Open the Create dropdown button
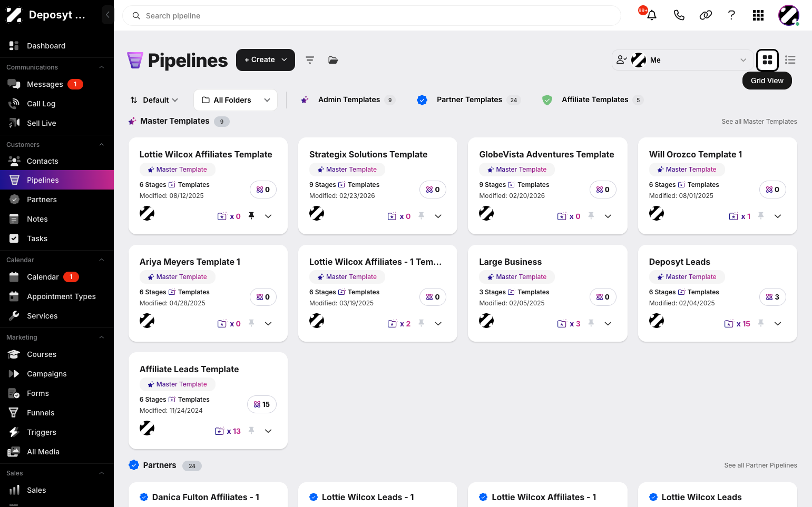 pyautogui.click(x=266, y=60)
